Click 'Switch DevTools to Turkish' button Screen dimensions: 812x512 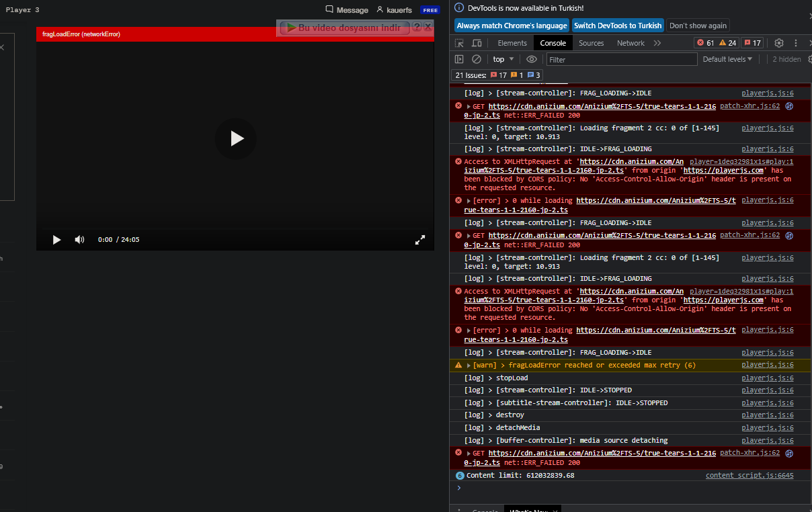click(x=618, y=26)
